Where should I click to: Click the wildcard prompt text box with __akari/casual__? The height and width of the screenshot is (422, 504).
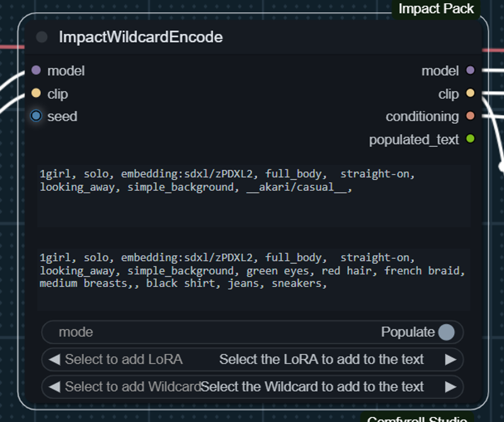click(254, 196)
